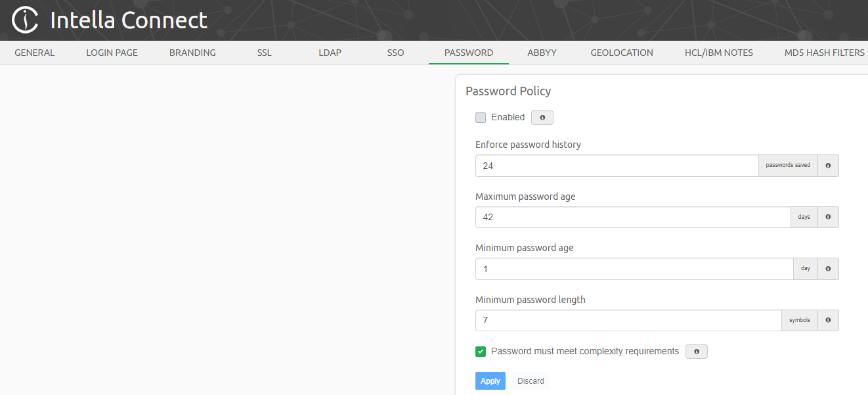Switch to the GEOLOCATION tab
The height and width of the screenshot is (395, 868).
[621, 52]
